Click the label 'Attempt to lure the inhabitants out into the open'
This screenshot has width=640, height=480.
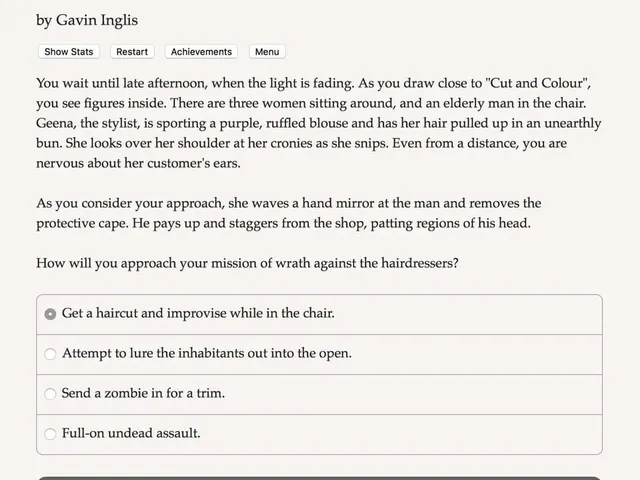point(207,353)
